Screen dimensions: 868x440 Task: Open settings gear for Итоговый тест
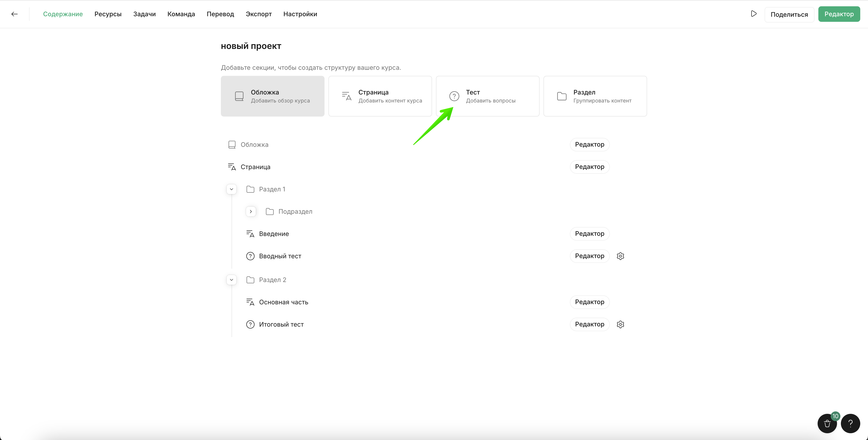620,324
